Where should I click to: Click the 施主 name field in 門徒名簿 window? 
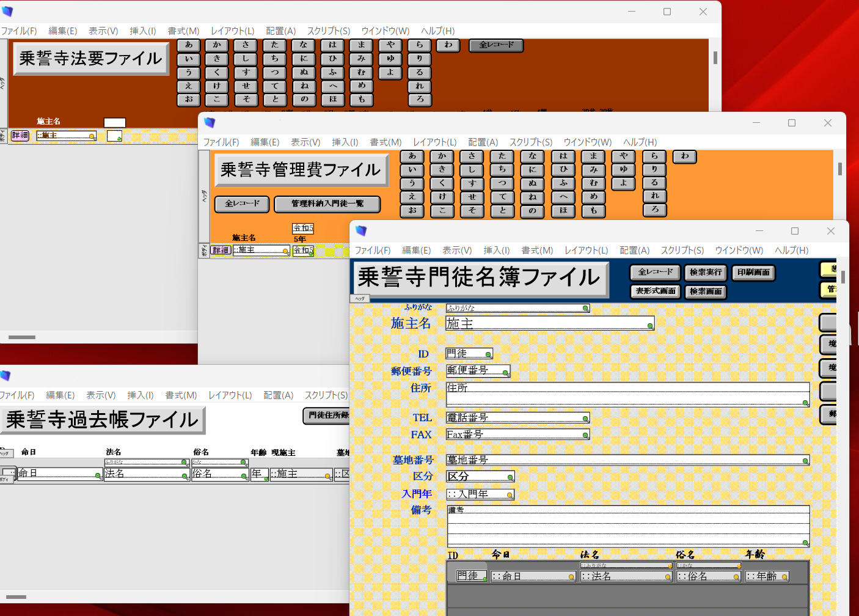(550, 323)
